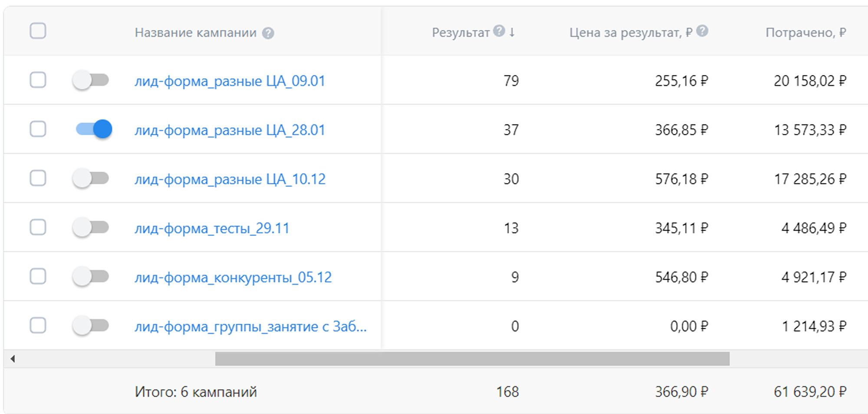
Task: Open campaign лид-форма_тесты_29.11
Action: pos(212,228)
